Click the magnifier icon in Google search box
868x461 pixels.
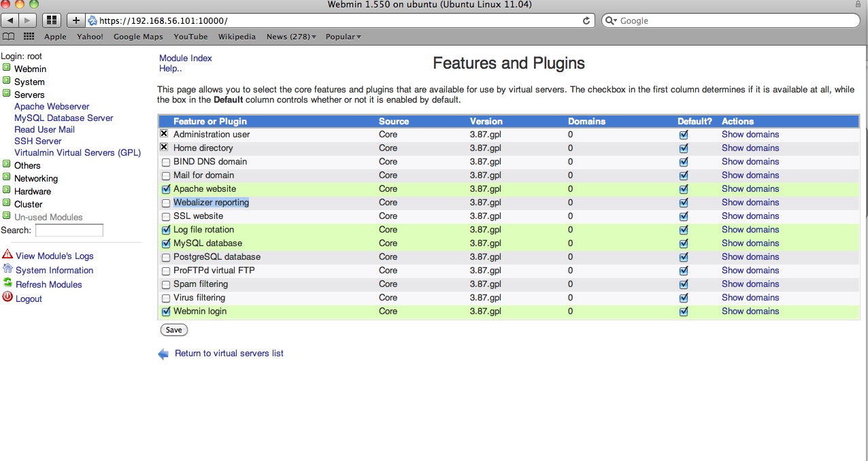tap(612, 20)
